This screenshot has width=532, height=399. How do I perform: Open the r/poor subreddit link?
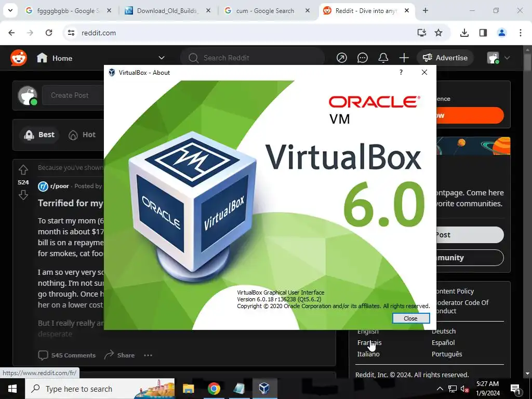(59, 186)
